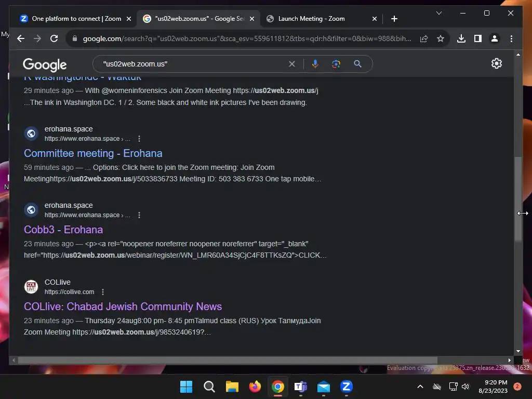This screenshot has width=532, height=399.
Task: Click "Meeting ID: 503 383 6733" snippet
Action: tap(221, 179)
